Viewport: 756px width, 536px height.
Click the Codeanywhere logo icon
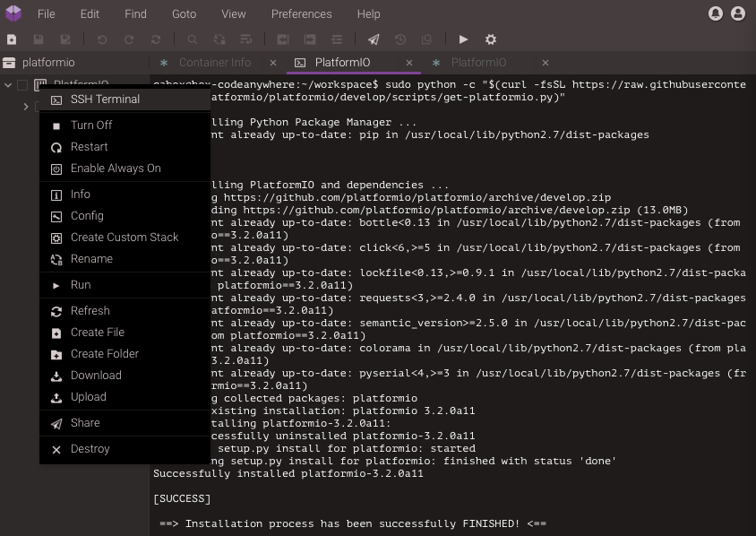coord(13,13)
